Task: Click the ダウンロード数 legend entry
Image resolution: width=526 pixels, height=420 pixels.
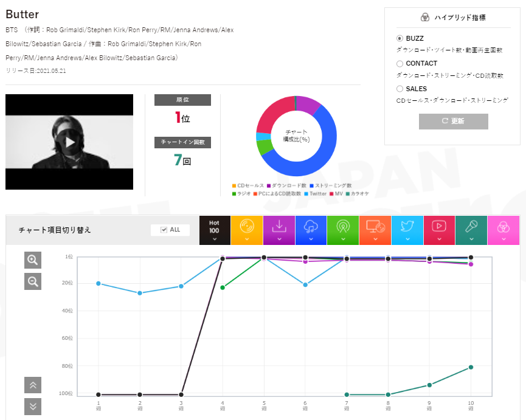Action: [286, 186]
